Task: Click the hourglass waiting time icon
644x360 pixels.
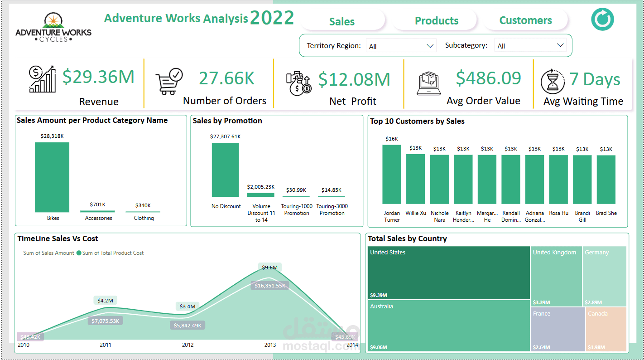Action: [x=553, y=82]
